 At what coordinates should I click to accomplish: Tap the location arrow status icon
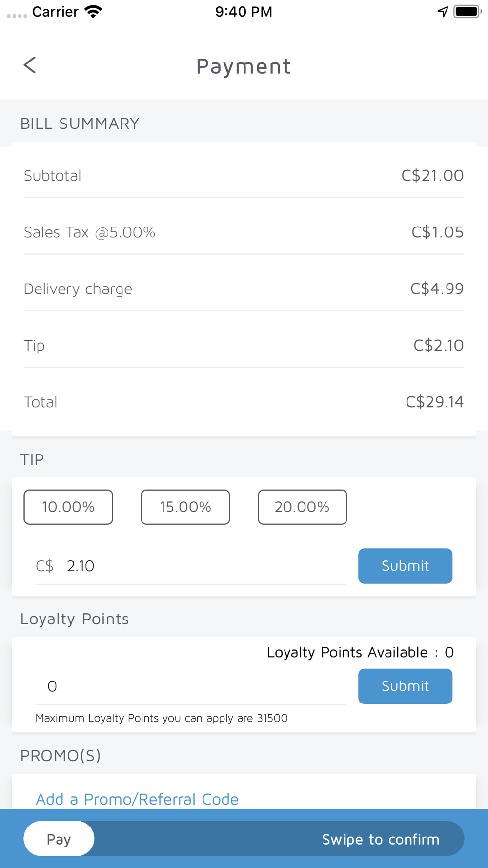(x=443, y=11)
